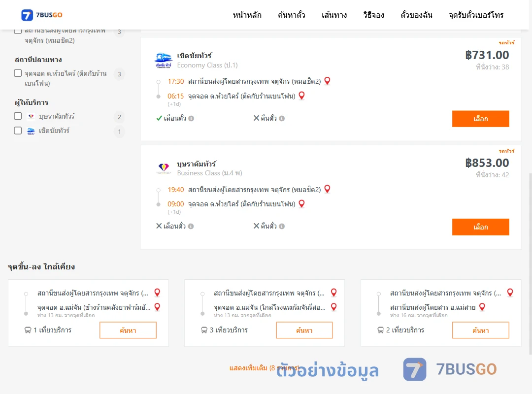Click green check icon by เลื่อนตั๋ว
Screen dimensions: 532x394
pos(159,118)
